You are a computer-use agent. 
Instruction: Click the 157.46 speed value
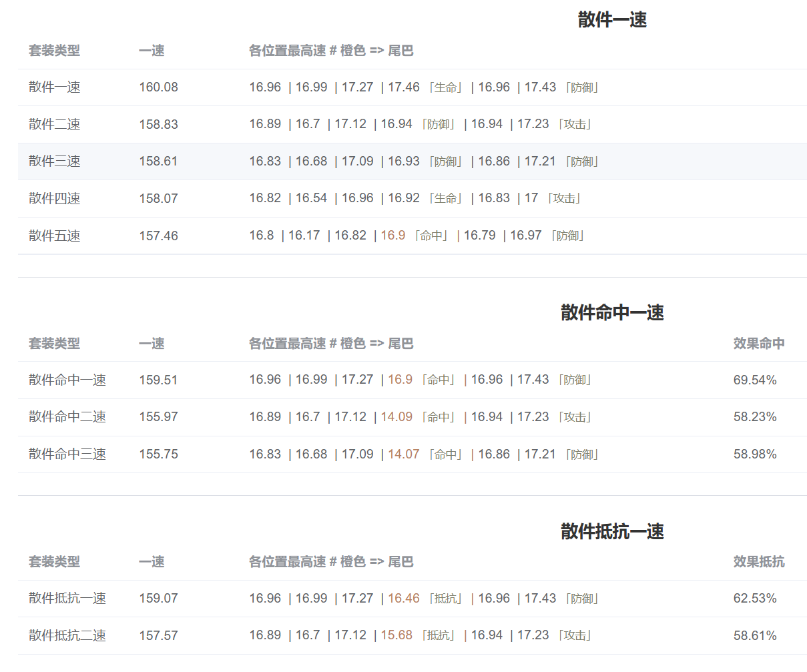tap(158, 236)
